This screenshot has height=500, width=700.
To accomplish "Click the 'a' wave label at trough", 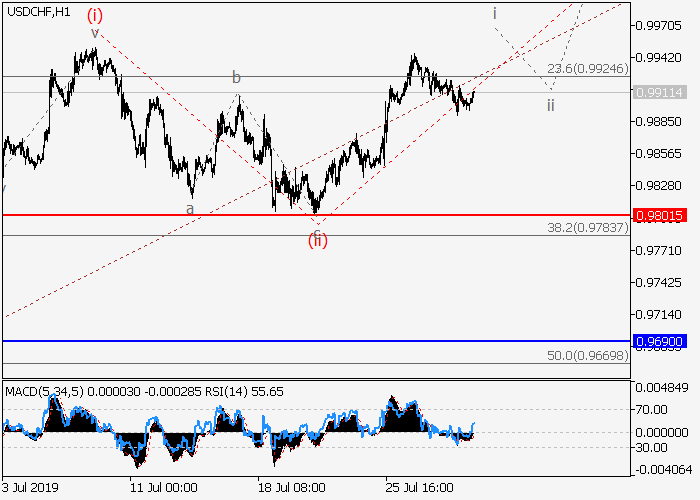I will pos(189,208).
